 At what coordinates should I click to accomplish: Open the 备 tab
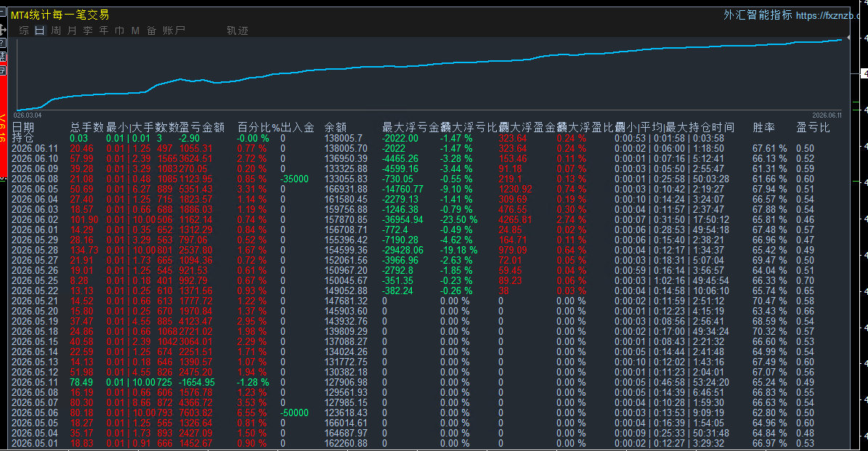(x=152, y=31)
